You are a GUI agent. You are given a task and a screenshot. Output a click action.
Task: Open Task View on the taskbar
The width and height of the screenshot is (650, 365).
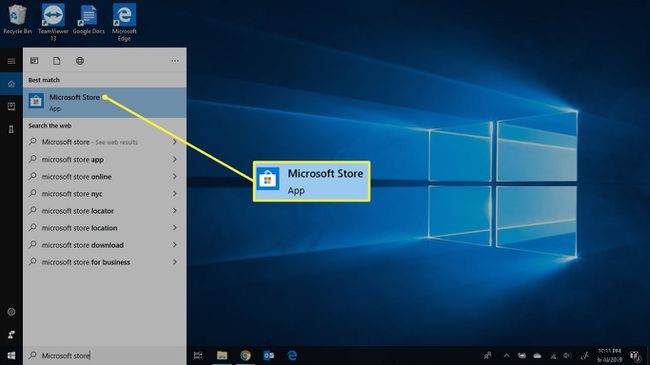point(198,355)
